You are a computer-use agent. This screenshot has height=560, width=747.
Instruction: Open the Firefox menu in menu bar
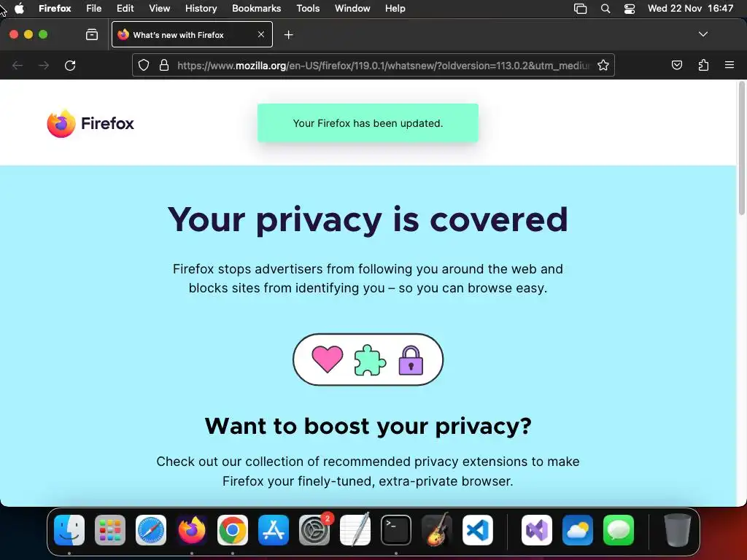[x=55, y=8]
